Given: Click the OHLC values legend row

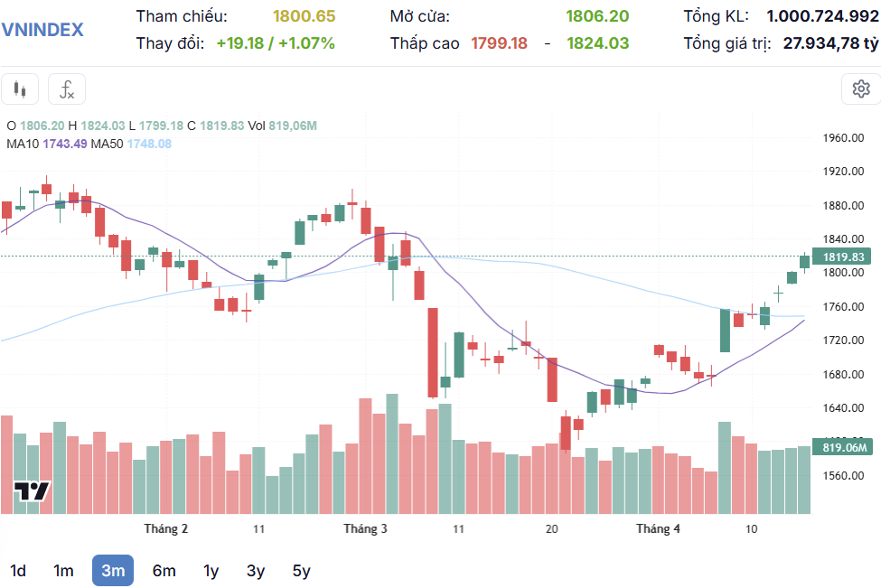Looking at the screenshot, I should pos(163,126).
